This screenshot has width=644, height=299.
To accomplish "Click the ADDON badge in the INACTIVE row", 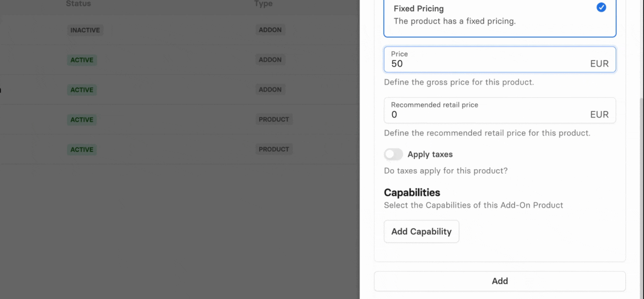I will point(270,30).
